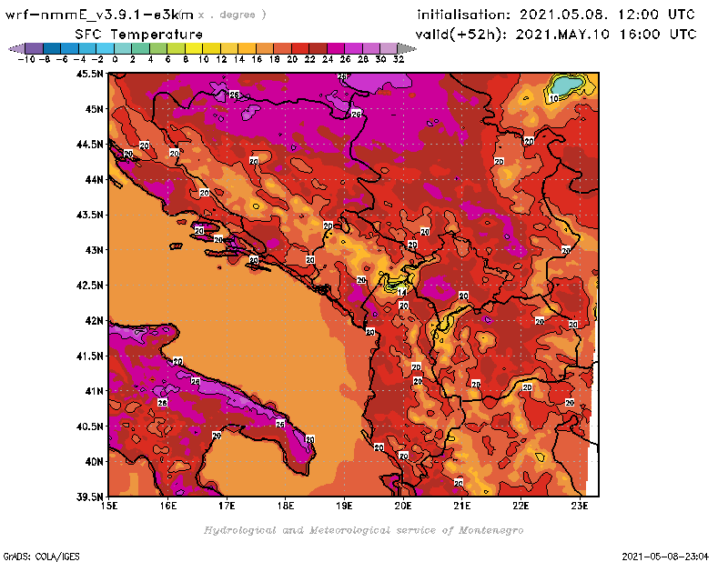Click the magenta swatch between 24 and 26

[336, 48]
